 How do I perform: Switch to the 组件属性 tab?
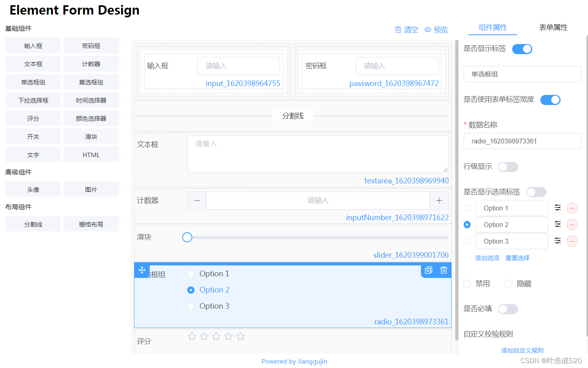click(x=493, y=27)
